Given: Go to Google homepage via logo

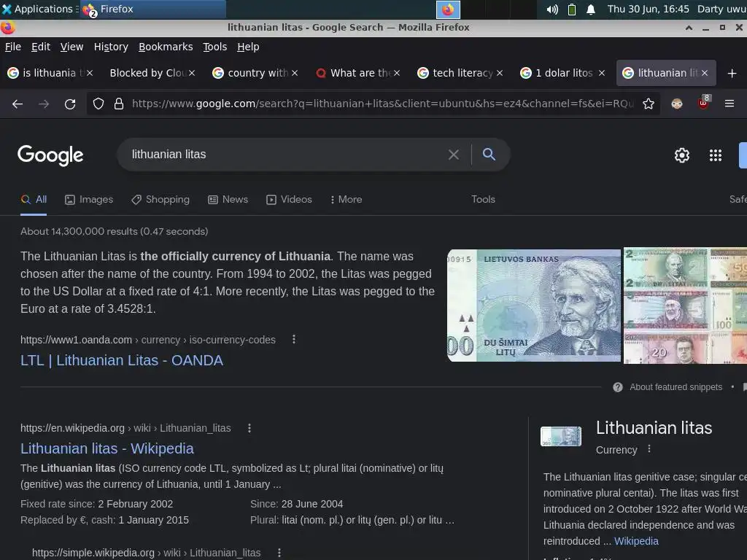Looking at the screenshot, I should (x=50, y=155).
